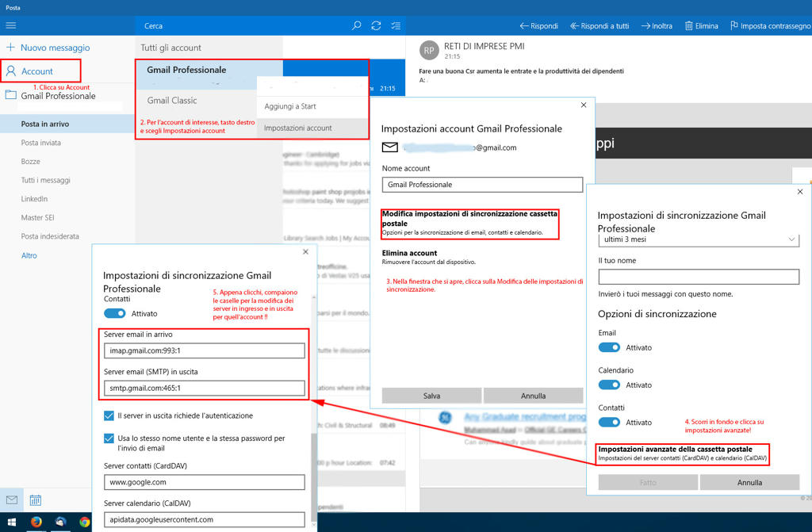Uncheck 'Il server in uscita richiede l'autenticazione'
Screen dimensions: 812x532
109,415
